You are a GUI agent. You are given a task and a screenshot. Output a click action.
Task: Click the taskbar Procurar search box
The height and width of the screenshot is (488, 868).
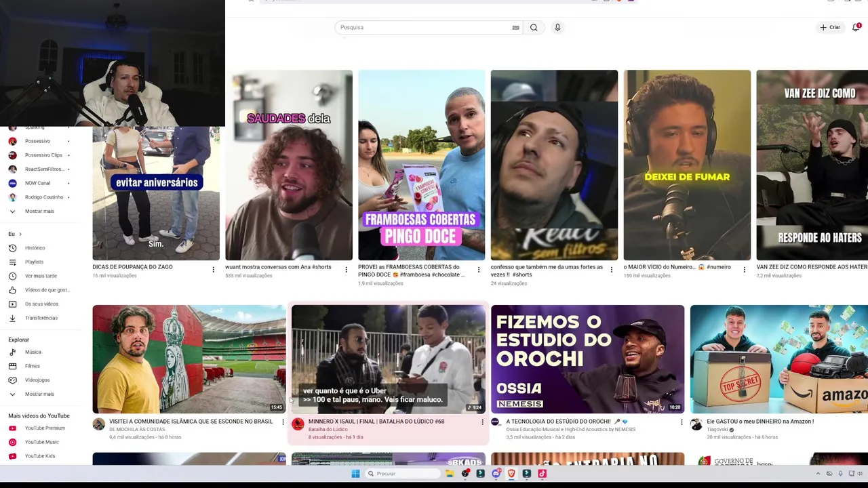click(x=403, y=474)
